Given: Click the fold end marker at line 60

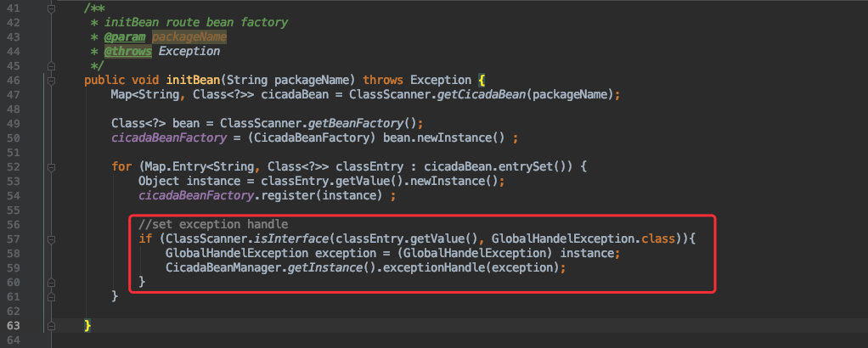Looking at the screenshot, I should 52,283.
